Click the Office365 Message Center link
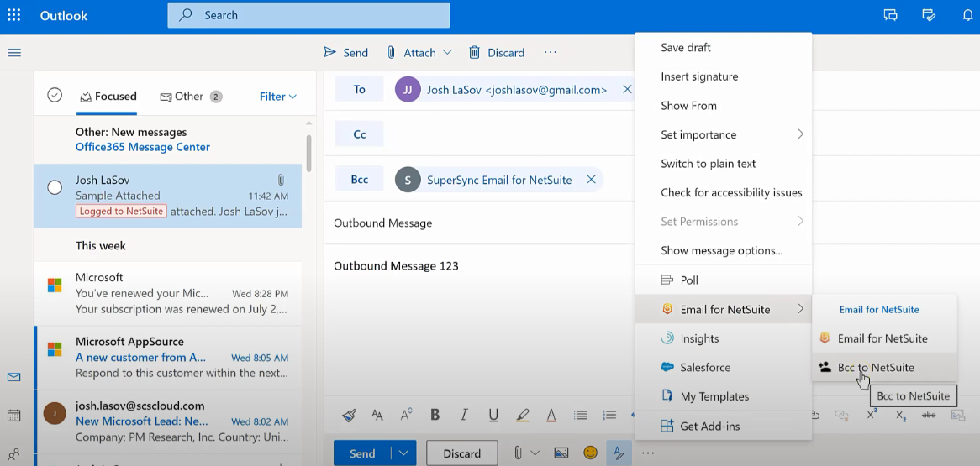The height and width of the screenshot is (466, 980). point(143,147)
